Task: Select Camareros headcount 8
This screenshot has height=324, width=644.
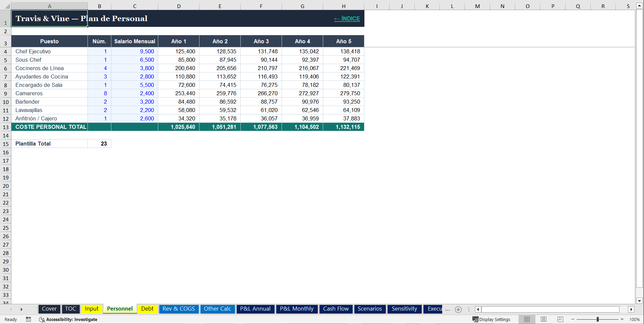Action: (100, 93)
